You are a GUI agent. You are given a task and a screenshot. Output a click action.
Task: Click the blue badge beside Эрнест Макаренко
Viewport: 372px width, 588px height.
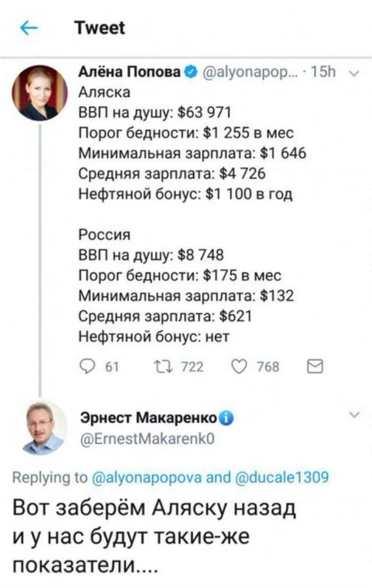(225, 419)
